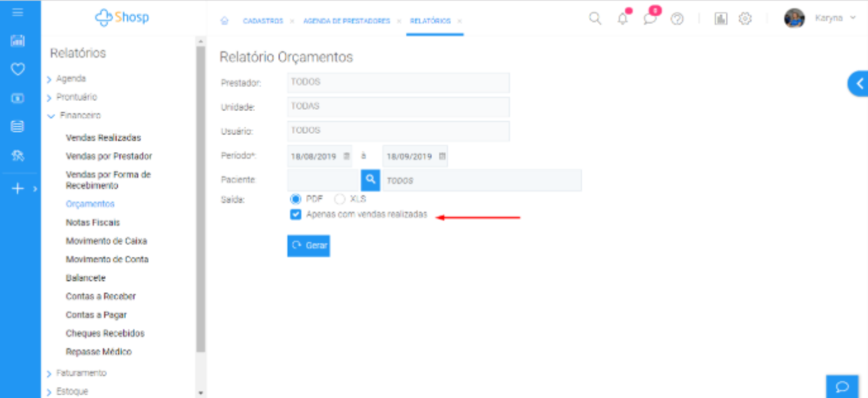The height and width of the screenshot is (398, 868).
Task: Open the Vendas Realizadas report link
Action: pyautogui.click(x=103, y=138)
